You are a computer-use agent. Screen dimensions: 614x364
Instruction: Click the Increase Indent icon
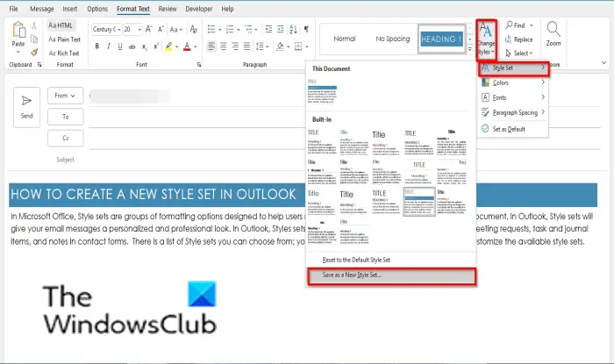[x=281, y=29]
